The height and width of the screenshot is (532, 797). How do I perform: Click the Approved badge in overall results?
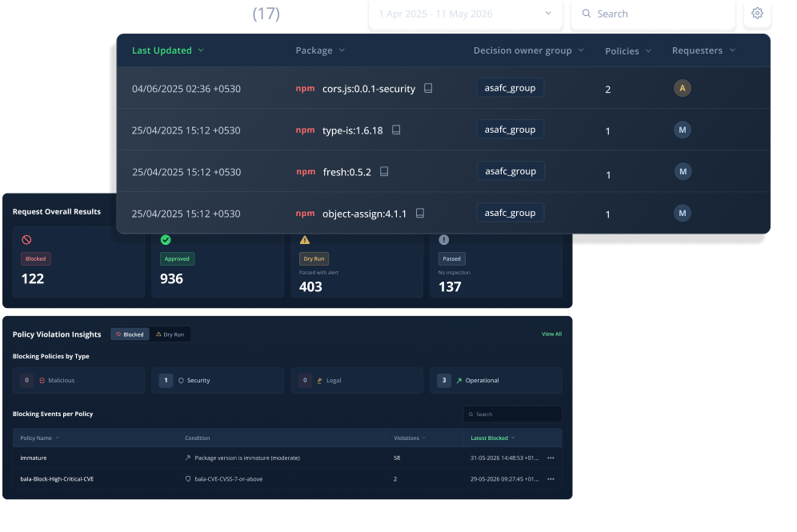(177, 258)
